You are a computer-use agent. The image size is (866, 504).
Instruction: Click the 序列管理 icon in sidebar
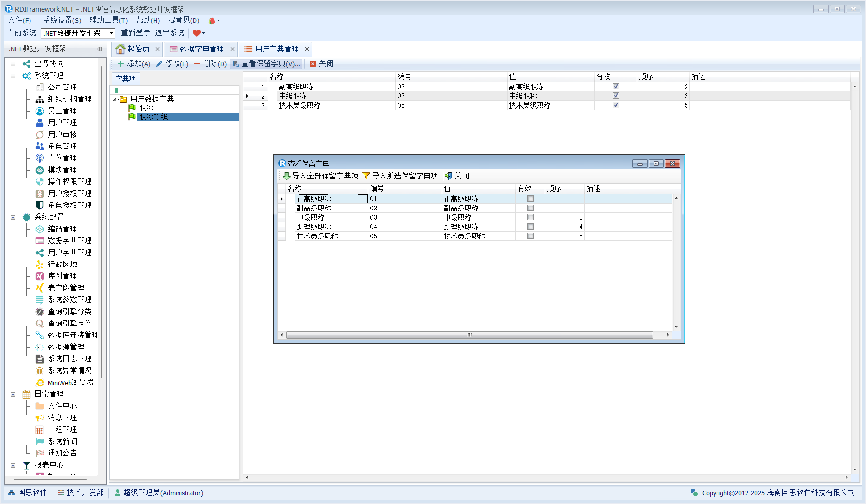coord(40,276)
